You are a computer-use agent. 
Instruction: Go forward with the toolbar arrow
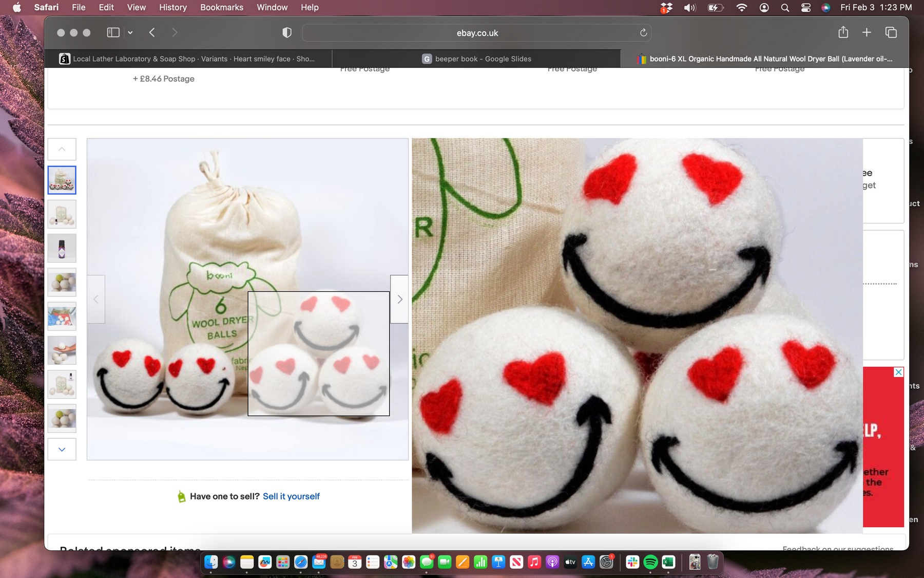coord(175,32)
